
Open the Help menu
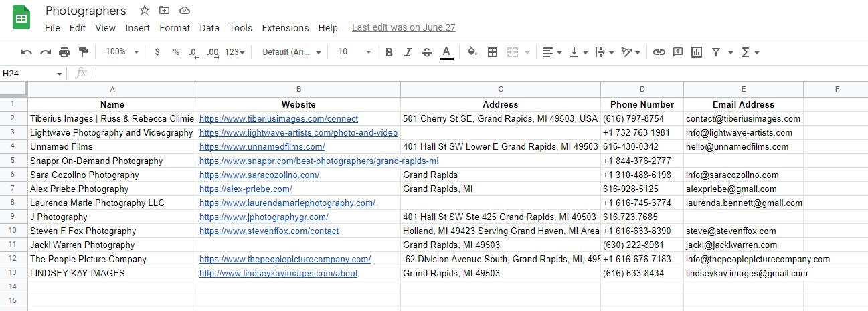(x=328, y=28)
